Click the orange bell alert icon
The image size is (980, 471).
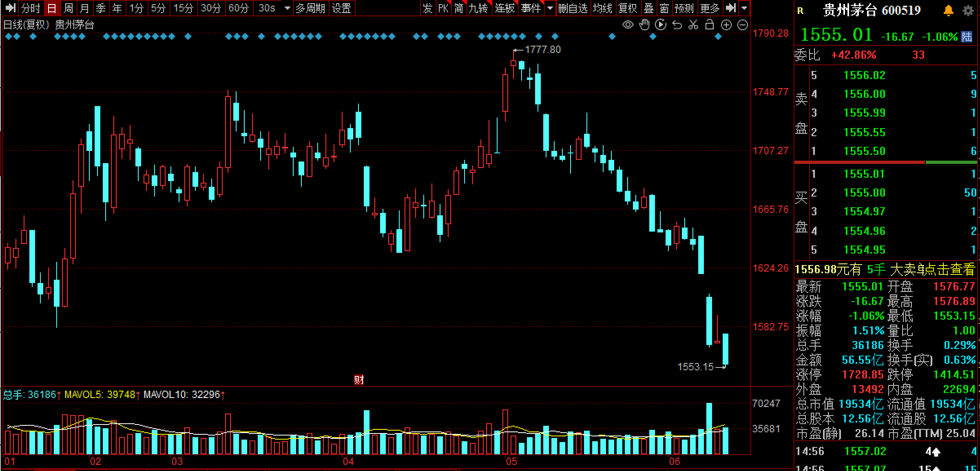point(949,11)
